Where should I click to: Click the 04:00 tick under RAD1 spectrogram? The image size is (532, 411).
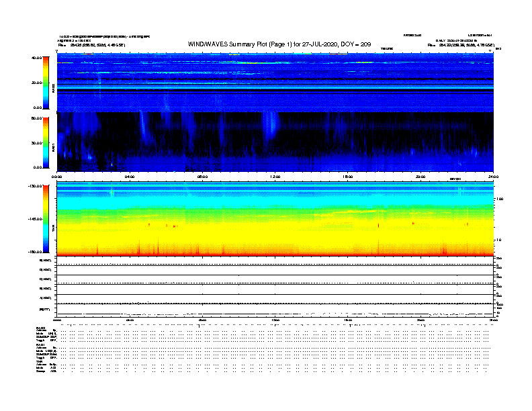point(130,177)
